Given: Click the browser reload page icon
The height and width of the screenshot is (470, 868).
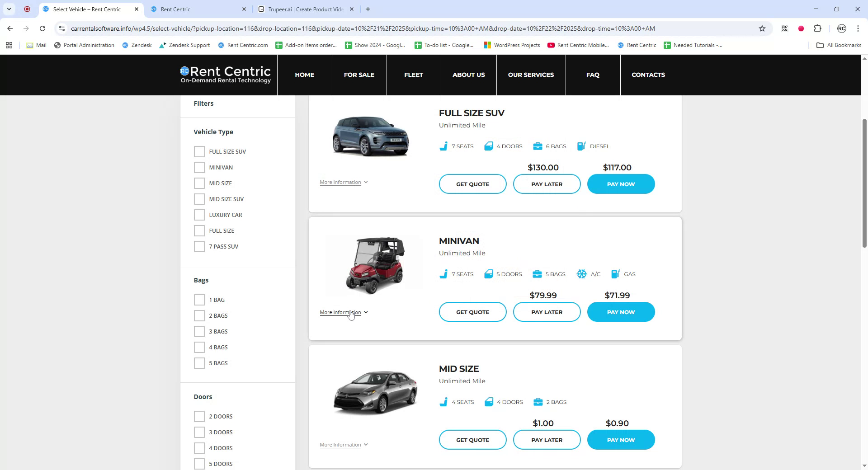Looking at the screenshot, I should pyautogui.click(x=42, y=28).
